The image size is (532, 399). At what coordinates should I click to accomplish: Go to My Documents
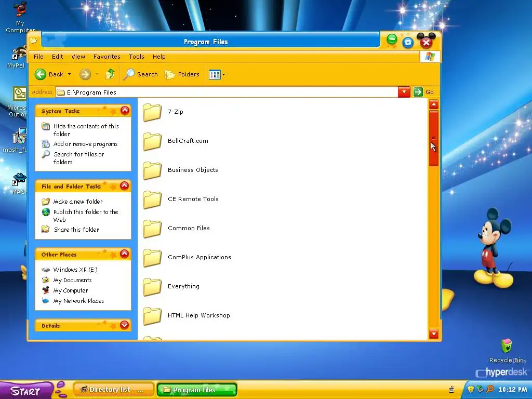(67, 280)
